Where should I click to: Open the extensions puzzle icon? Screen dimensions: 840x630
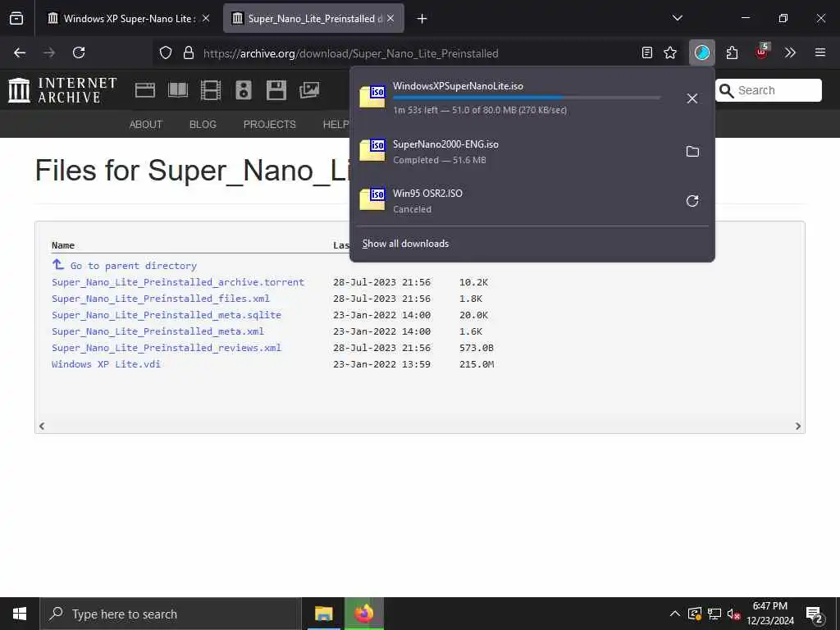pos(732,52)
